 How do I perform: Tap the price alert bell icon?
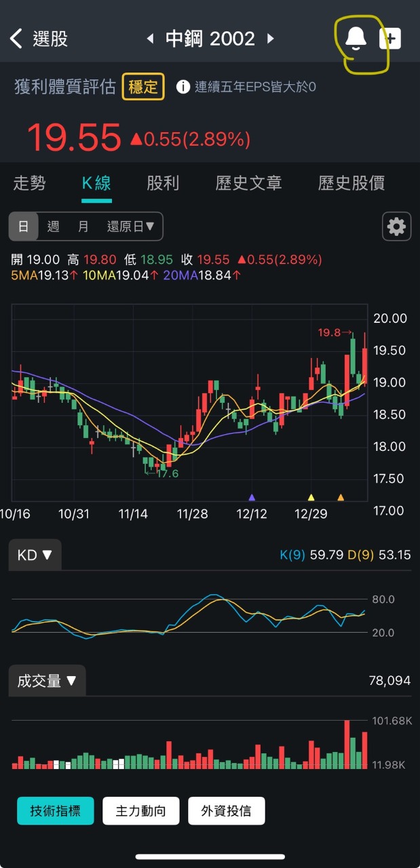(356, 38)
